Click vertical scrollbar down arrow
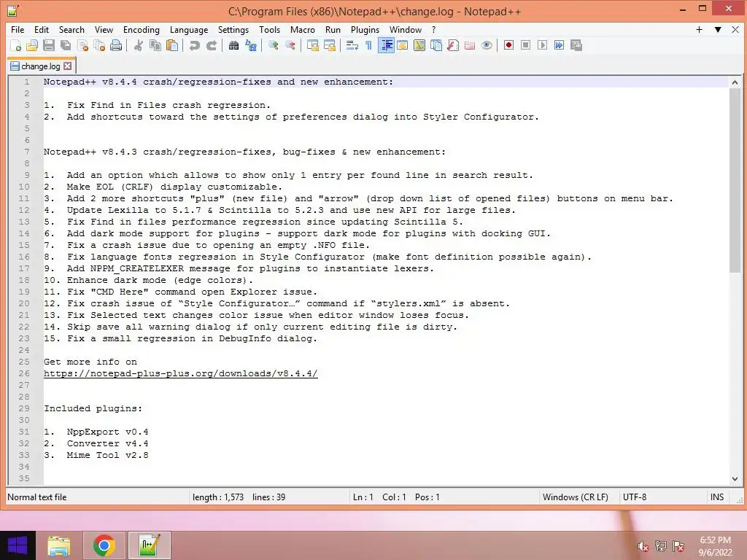 point(735,479)
